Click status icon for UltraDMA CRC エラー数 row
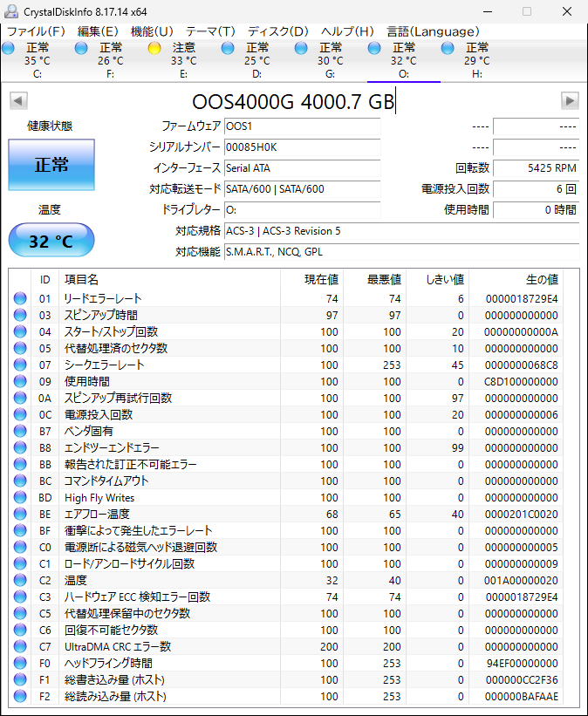The image size is (588, 716). coord(20,646)
